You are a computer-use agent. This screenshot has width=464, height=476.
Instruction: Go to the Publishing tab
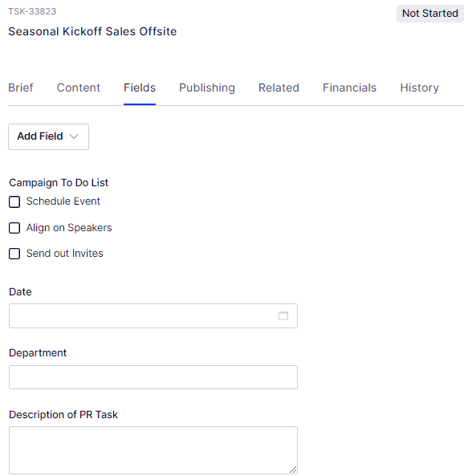(x=207, y=87)
